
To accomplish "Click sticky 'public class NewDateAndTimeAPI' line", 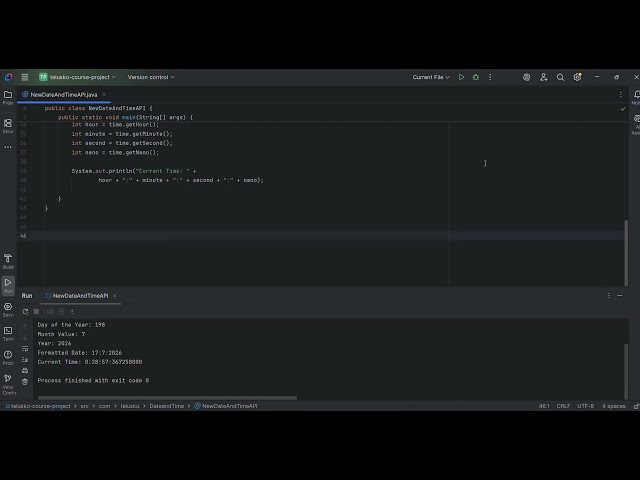I will pyautogui.click(x=98, y=108).
